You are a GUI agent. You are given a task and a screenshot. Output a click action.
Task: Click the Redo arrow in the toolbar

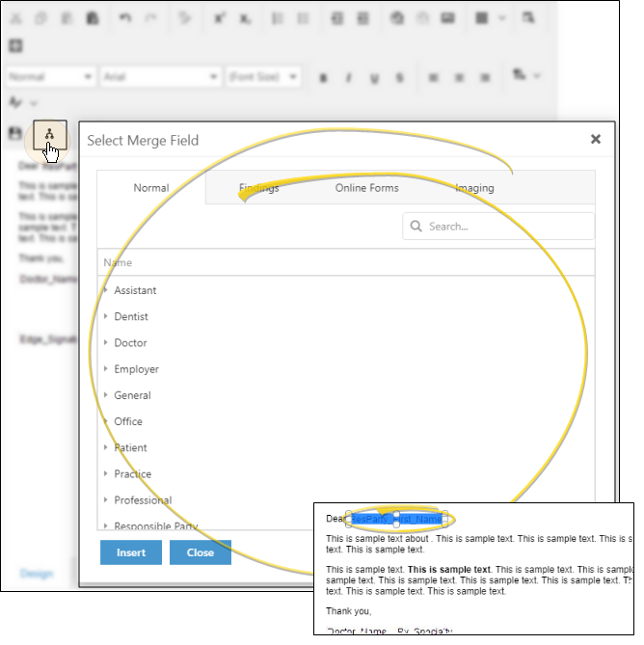tap(150, 17)
